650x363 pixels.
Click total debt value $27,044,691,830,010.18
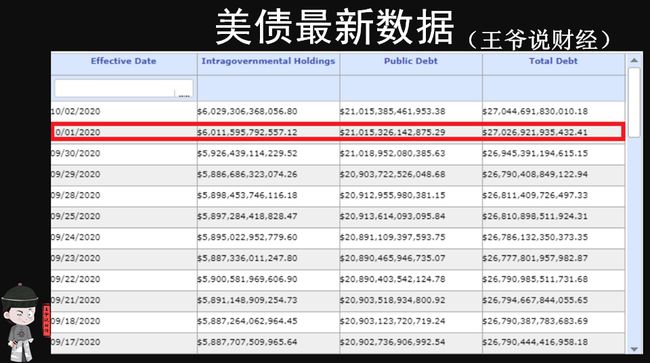pos(535,111)
